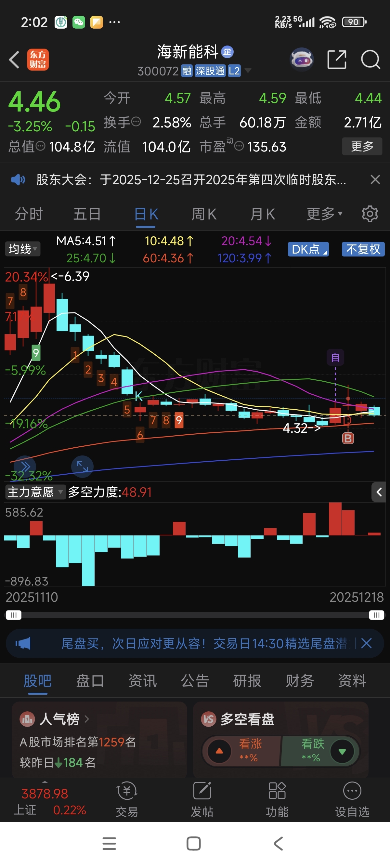This screenshot has width=390, height=868.
Task: Open the DK点 dropdown button
Action: point(308,249)
